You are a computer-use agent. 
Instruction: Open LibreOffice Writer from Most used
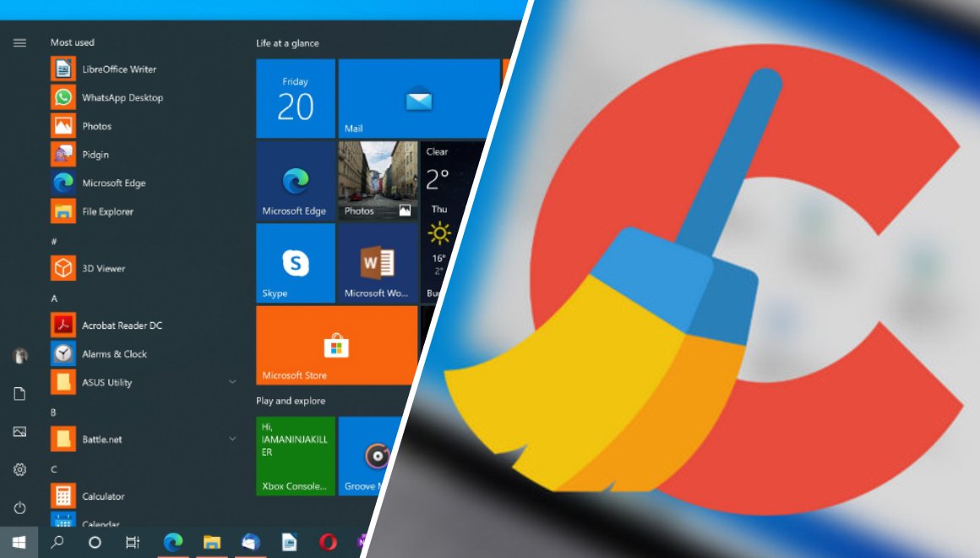tap(118, 69)
